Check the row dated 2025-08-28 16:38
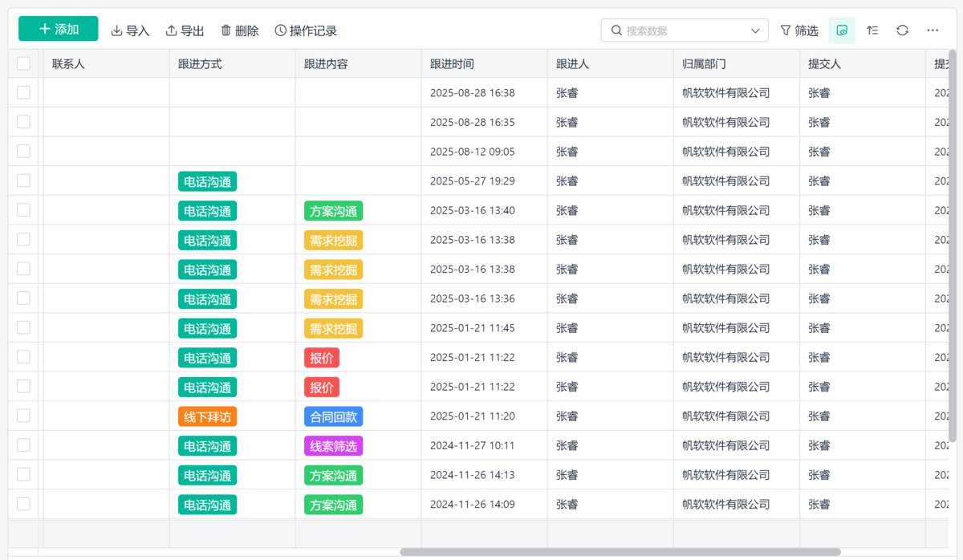The height and width of the screenshot is (560, 963). [x=23, y=92]
